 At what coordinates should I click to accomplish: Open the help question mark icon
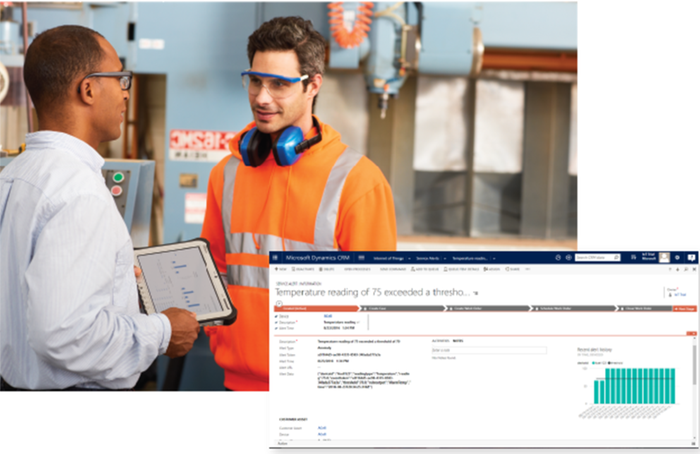(691, 257)
